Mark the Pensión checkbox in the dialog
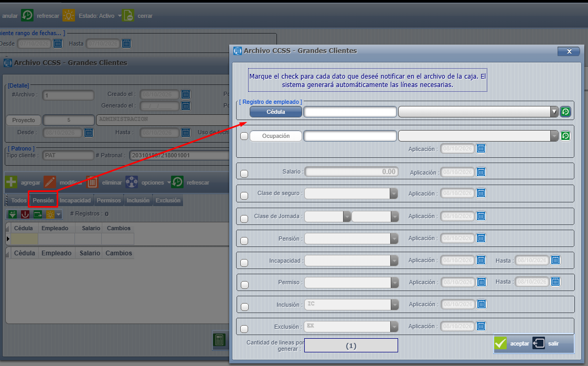588x366 pixels. pyautogui.click(x=244, y=241)
